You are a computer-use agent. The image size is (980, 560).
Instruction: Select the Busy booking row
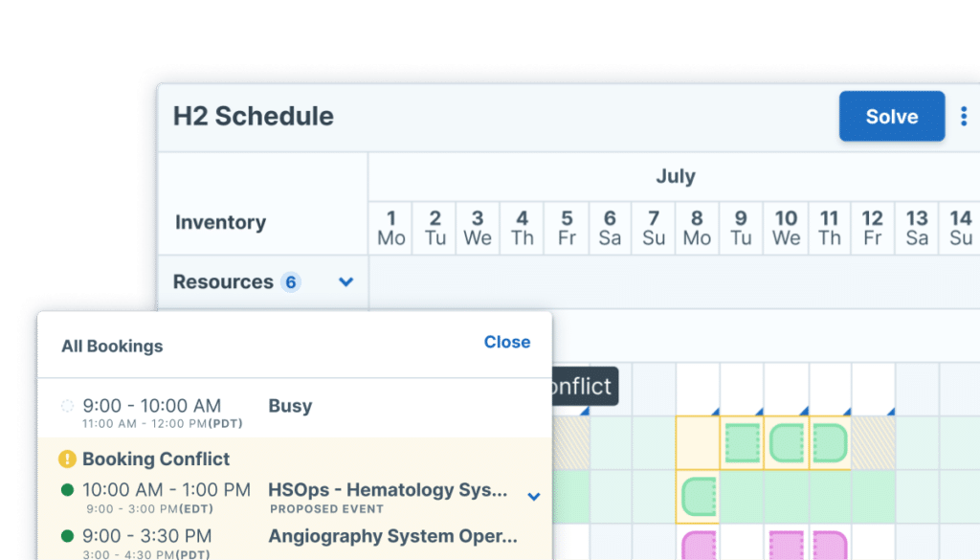tap(290, 406)
